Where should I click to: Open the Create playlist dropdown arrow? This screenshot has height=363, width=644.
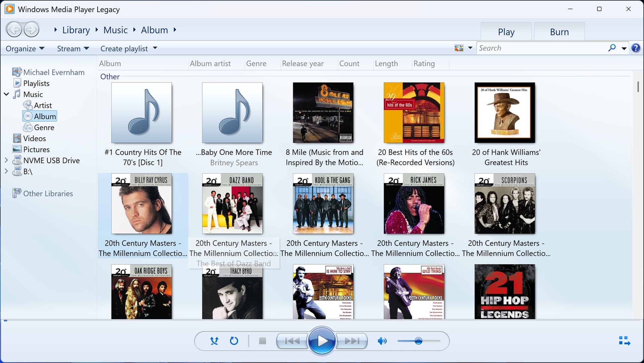click(x=155, y=48)
